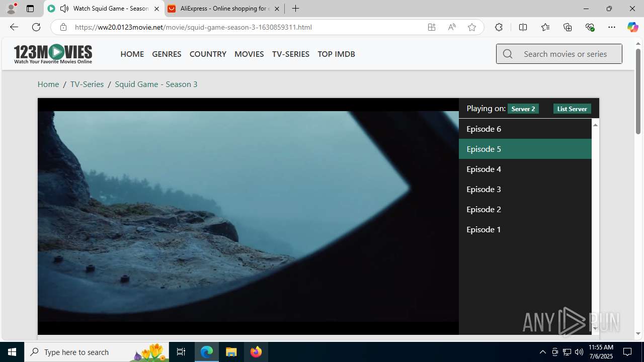644x362 pixels.
Task: Refresh the current page
Action: 36,27
